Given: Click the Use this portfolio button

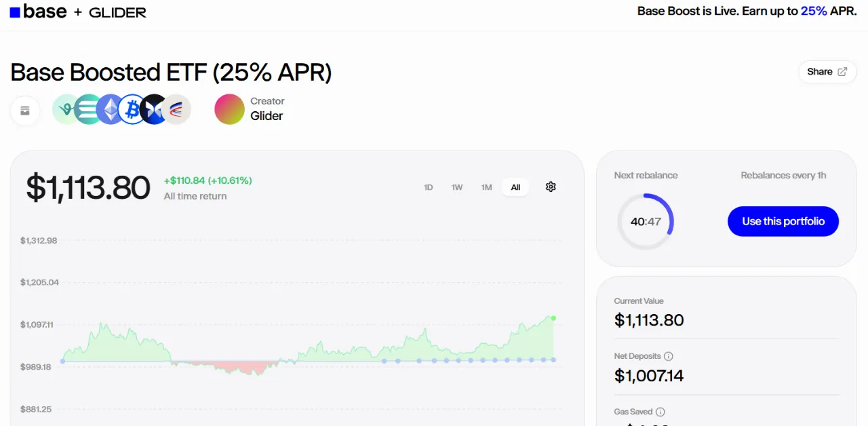Looking at the screenshot, I should click(783, 221).
